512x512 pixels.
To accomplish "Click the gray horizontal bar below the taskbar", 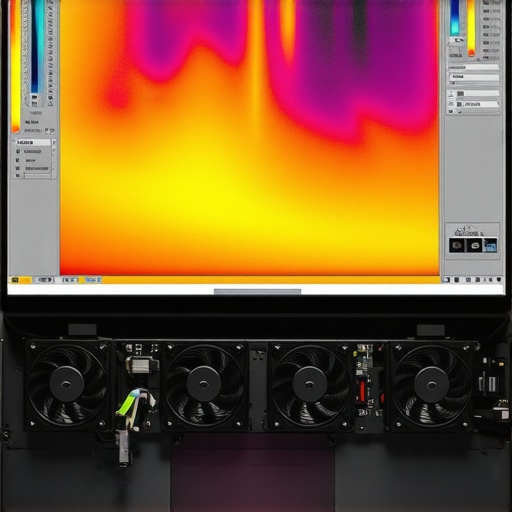I will [257, 292].
